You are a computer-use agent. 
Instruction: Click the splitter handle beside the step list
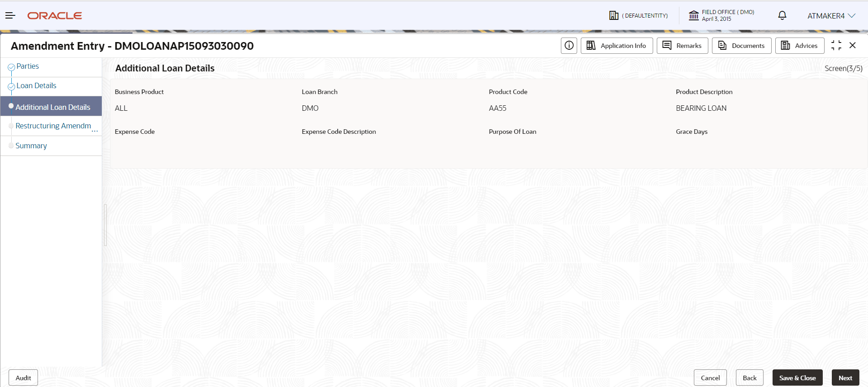coord(105,225)
